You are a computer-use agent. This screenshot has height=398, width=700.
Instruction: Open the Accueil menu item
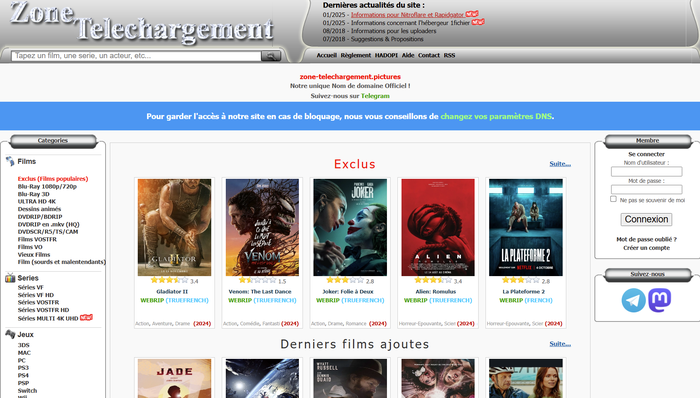(x=326, y=55)
